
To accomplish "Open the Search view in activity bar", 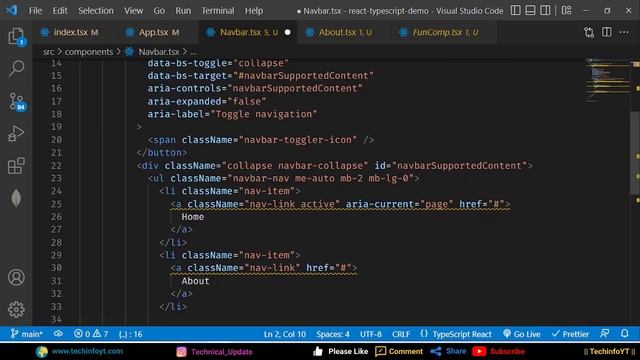I will pyautogui.click(x=16, y=68).
